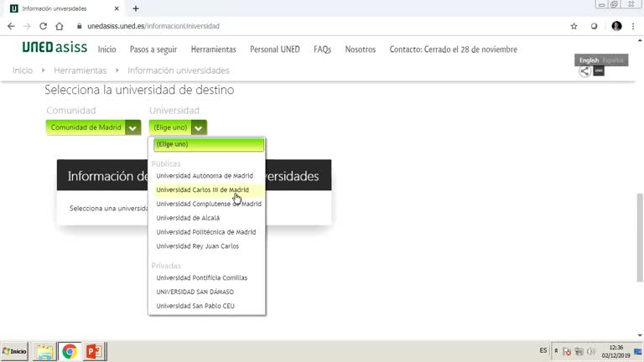The height and width of the screenshot is (362, 644).
Task: Choose Universidad Carlos III de Madrid
Action: 202,189
